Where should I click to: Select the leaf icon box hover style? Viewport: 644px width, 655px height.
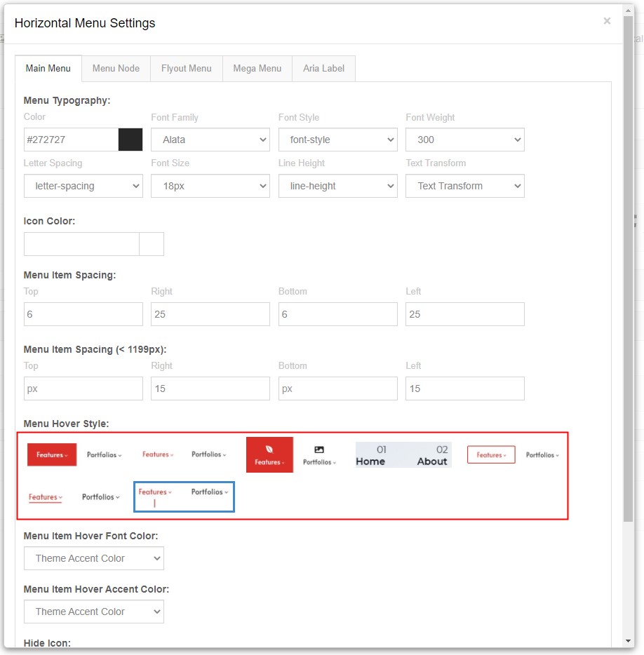click(293, 454)
